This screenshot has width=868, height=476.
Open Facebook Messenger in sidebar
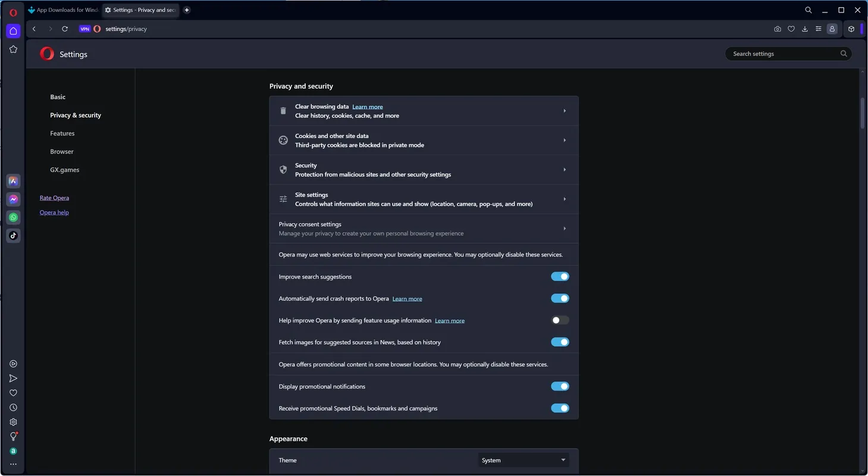point(13,199)
